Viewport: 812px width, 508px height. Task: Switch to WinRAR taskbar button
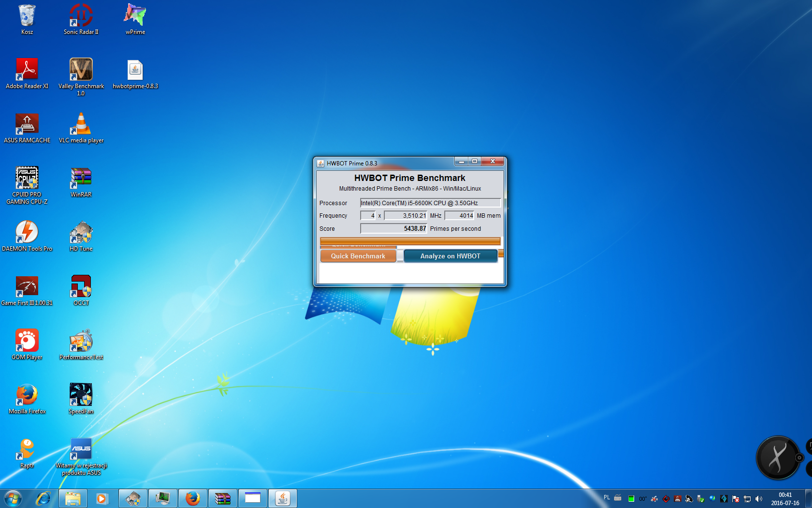point(223,498)
